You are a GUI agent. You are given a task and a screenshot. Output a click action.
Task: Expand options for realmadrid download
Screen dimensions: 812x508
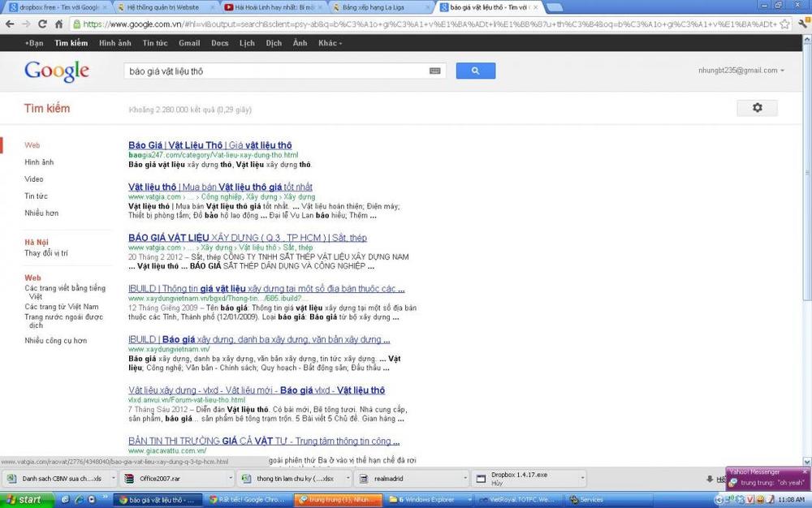(x=465, y=479)
